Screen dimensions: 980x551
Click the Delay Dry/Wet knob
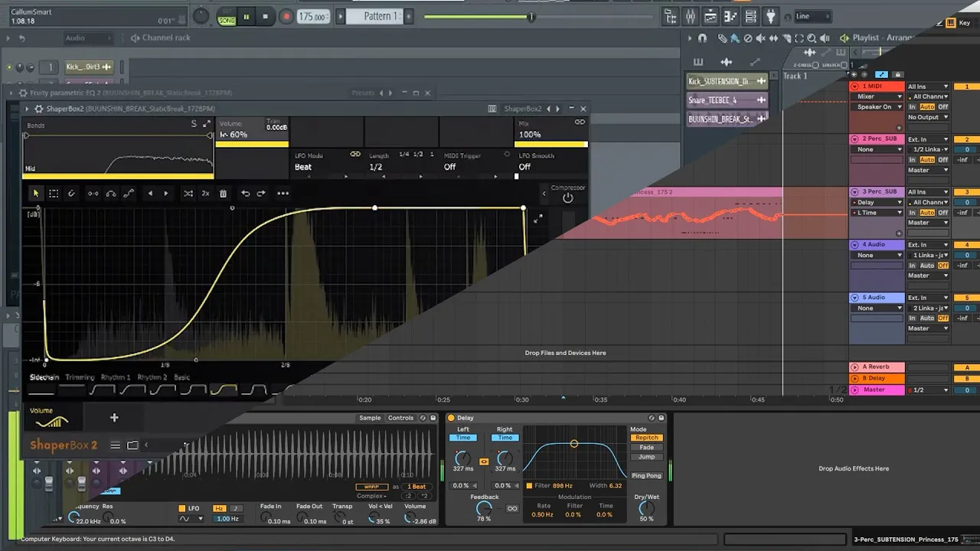647,508
